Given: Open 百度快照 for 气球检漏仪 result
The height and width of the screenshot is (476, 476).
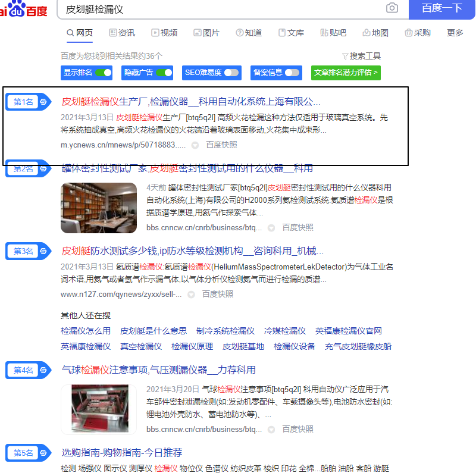Looking at the screenshot, I should point(298,429).
